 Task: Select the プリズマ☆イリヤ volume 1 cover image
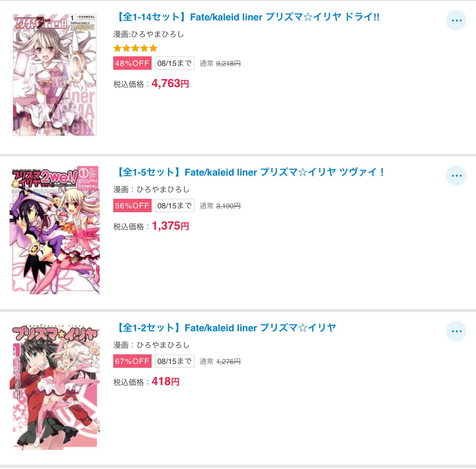click(x=54, y=387)
